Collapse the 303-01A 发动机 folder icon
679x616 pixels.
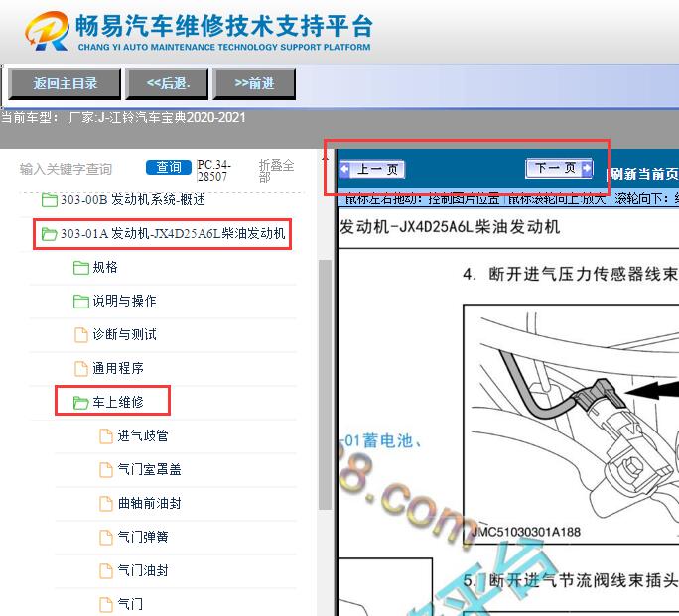50,234
